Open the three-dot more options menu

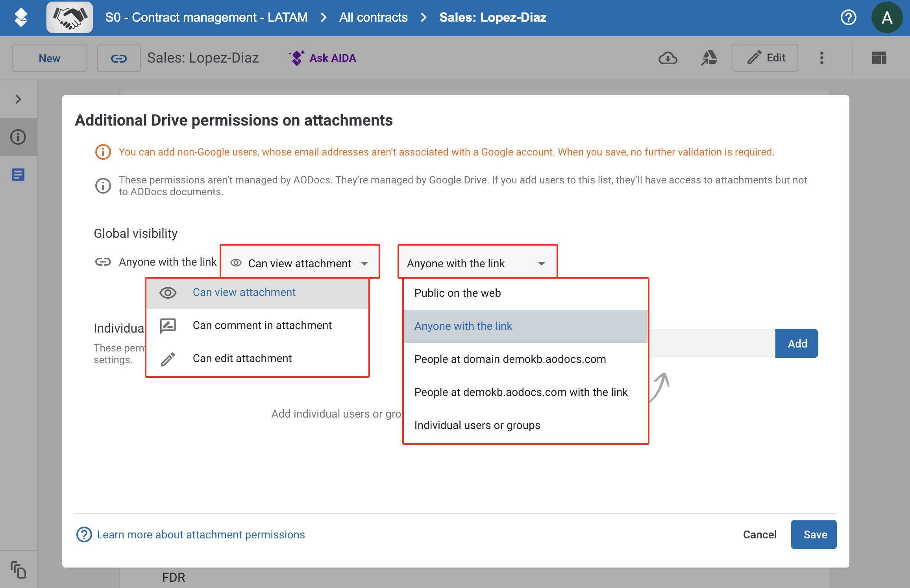822,58
